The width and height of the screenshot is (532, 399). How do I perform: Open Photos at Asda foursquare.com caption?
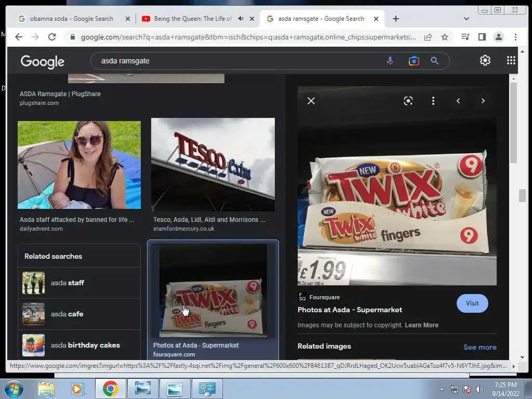point(196,350)
